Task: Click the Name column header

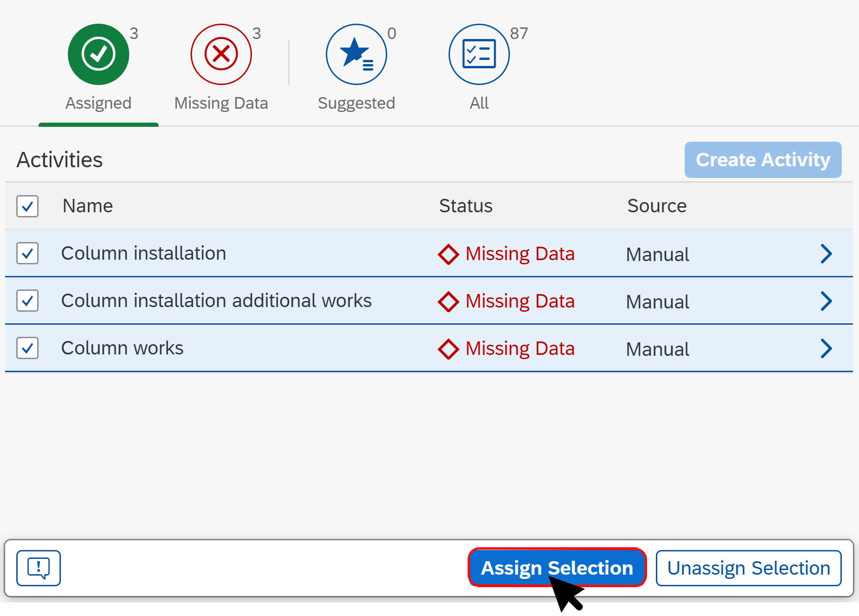Action: point(88,206)
